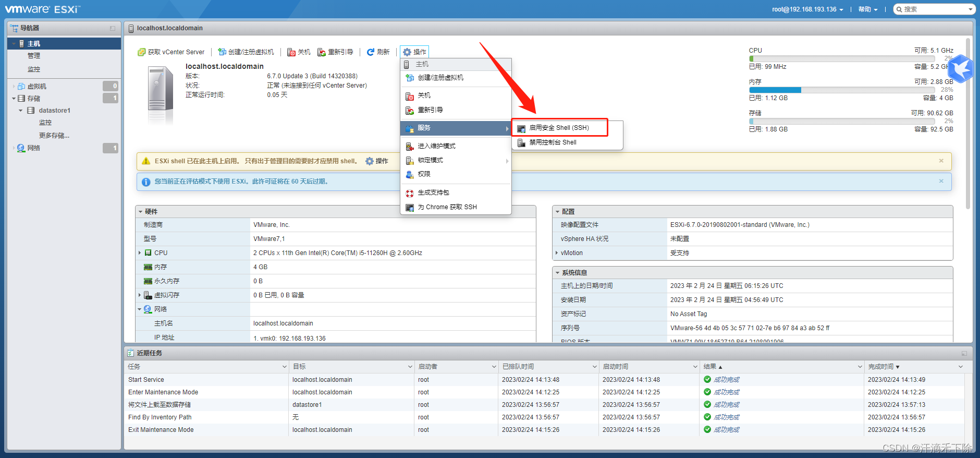Click the gear icon on 操作 button
Viewport: 980px width, 458px height.
coord(407,52)
